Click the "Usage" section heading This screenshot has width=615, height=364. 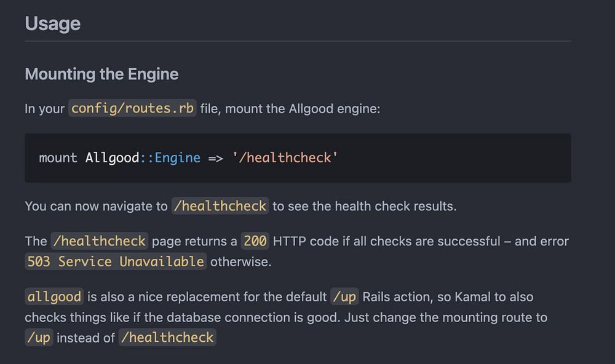pos(53,24)
